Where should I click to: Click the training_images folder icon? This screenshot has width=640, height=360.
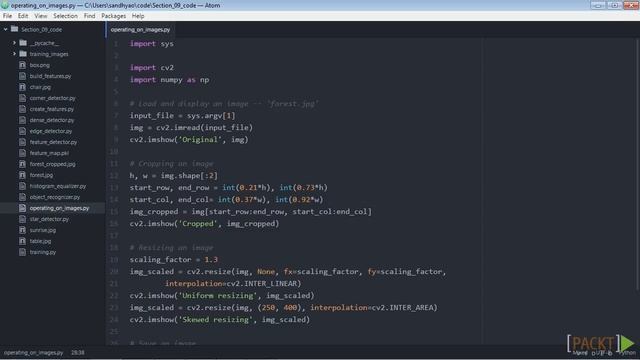(23, 54)
